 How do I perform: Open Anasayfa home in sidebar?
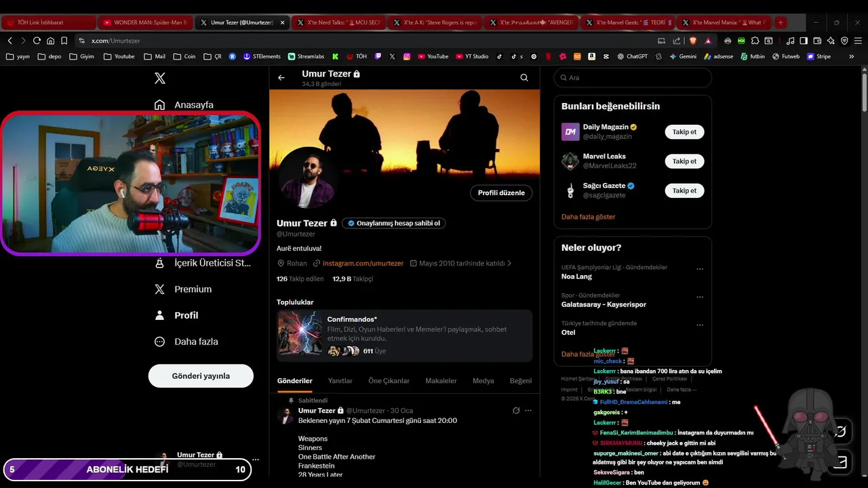[x=184, y=105]
